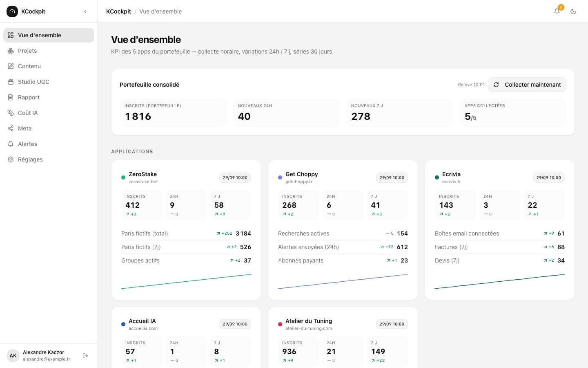Image resolution: width=588 pixels, height=368 pixels.
Task: Click the Contenu edit icon
Action: tap(11, 66)
